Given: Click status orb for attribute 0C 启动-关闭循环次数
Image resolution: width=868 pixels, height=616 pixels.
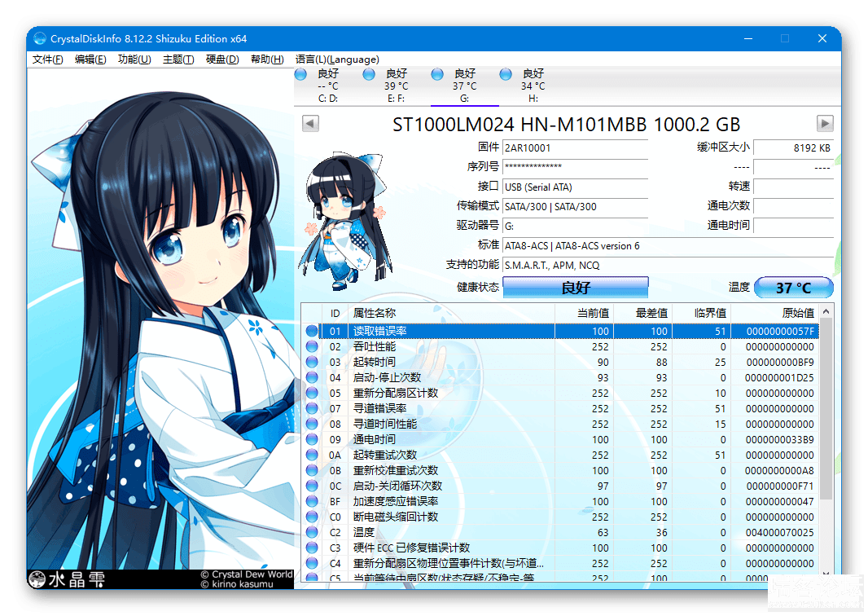Looking at the screenshot, I should click(312, 486).
